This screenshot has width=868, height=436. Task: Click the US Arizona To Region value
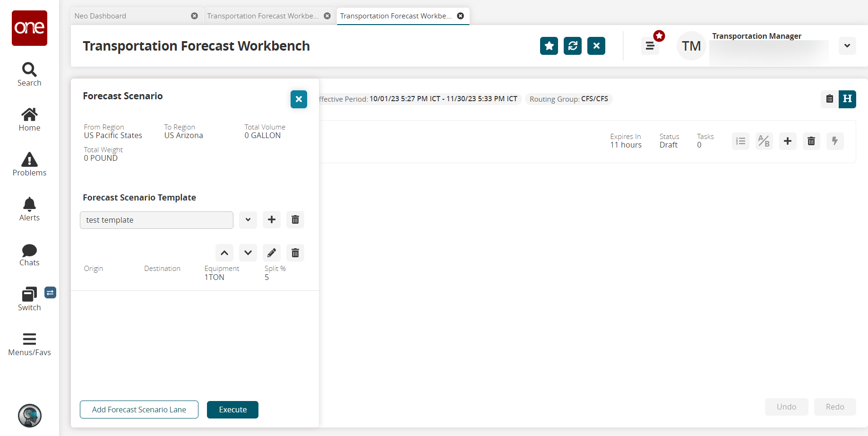[183, 135]
